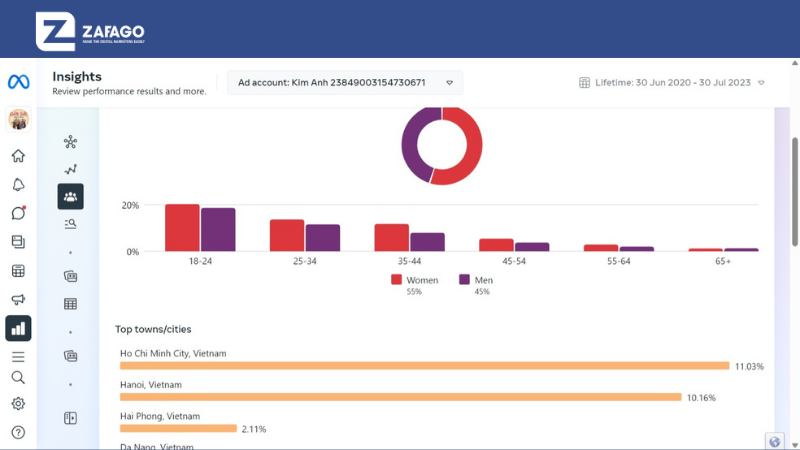The width and height of the screenshot is (800, 450).
Task: Open All tools hamburger menu
Action: pos(18,357)
